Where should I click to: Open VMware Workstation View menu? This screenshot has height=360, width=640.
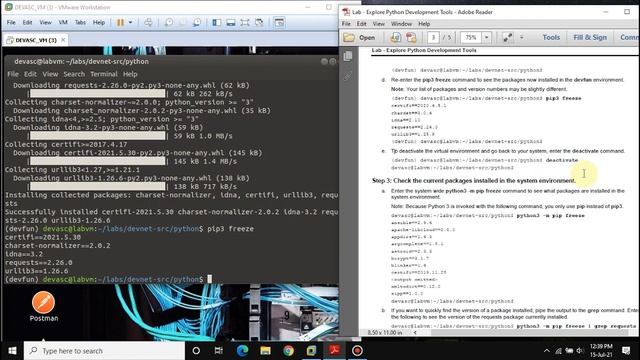pyautogui.click(x=45, y=22)
